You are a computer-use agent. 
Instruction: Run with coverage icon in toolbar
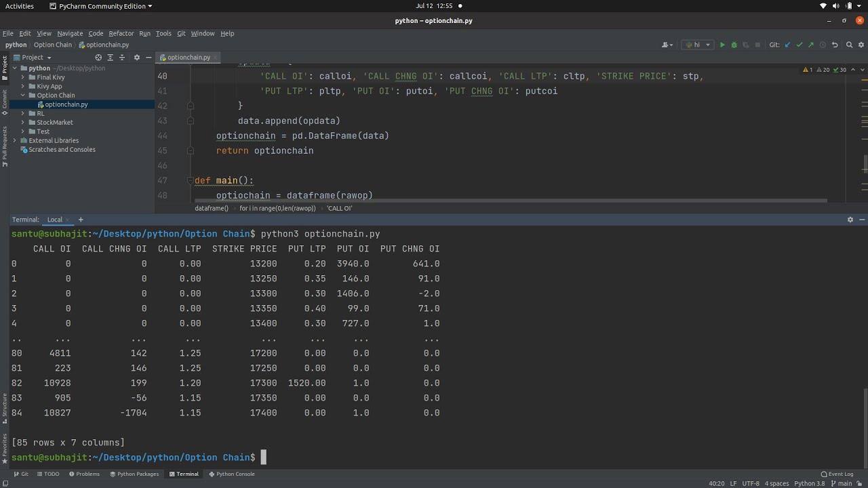[746, 45]
